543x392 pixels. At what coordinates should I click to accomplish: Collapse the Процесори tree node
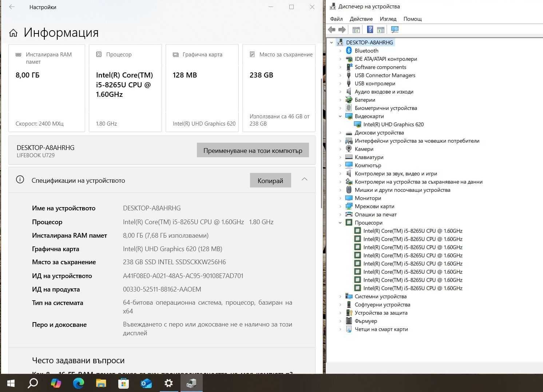click(340, 223)
